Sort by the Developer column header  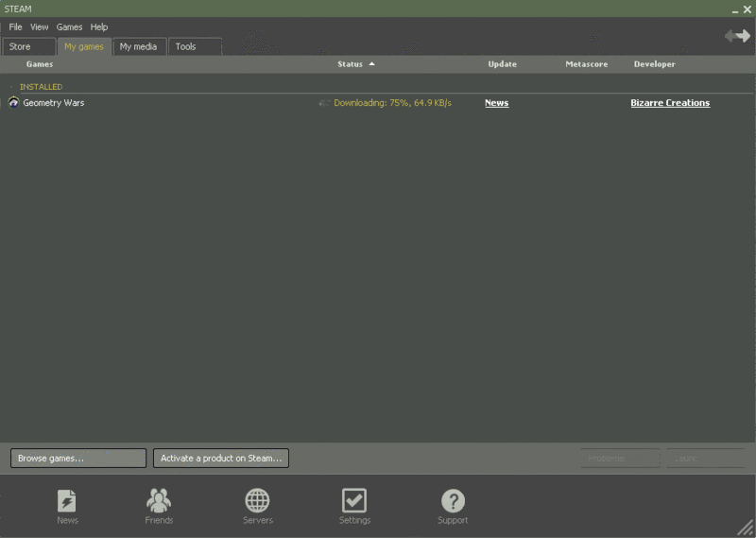654,64
